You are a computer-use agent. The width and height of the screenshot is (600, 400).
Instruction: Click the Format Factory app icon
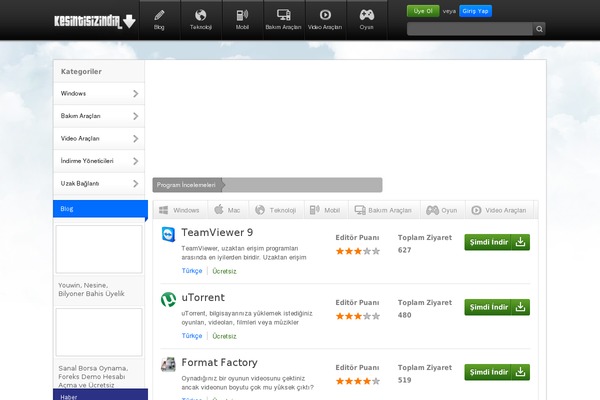tap(168, 364)
